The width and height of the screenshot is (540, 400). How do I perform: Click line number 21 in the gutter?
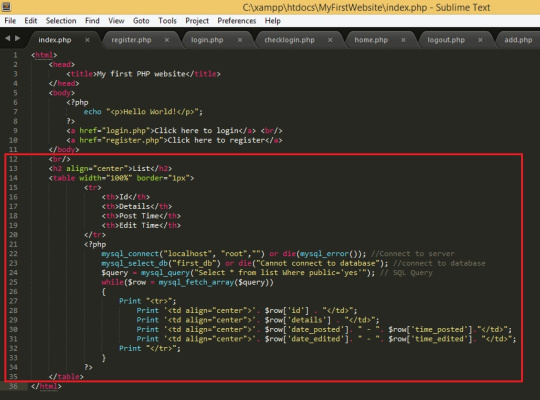pyautogui.click(x=13, y=244)
